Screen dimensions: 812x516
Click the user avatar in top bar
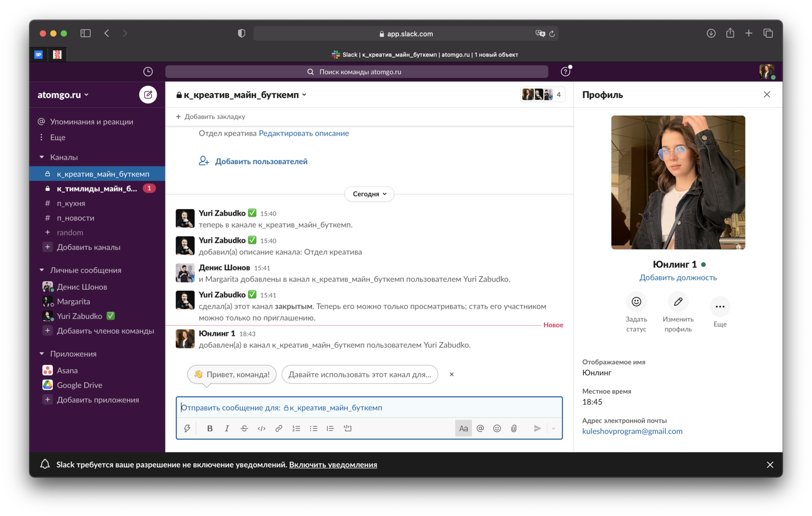(767, 72)
